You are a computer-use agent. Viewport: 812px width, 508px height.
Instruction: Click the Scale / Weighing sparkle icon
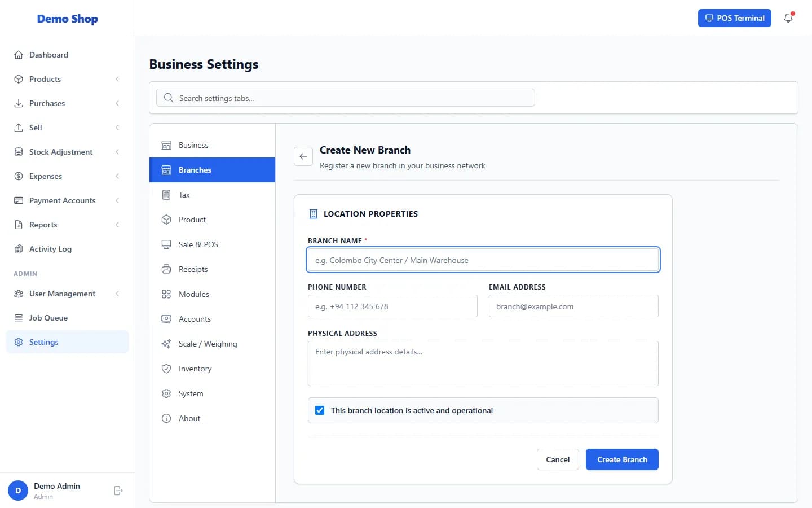coord(166,344)
